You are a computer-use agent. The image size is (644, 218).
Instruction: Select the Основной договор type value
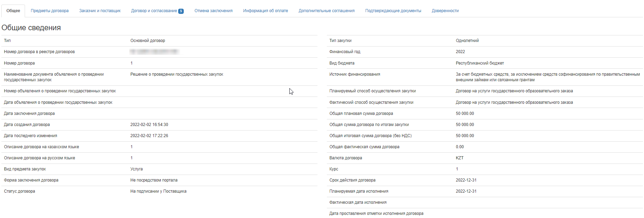click(x=148, y=41)
